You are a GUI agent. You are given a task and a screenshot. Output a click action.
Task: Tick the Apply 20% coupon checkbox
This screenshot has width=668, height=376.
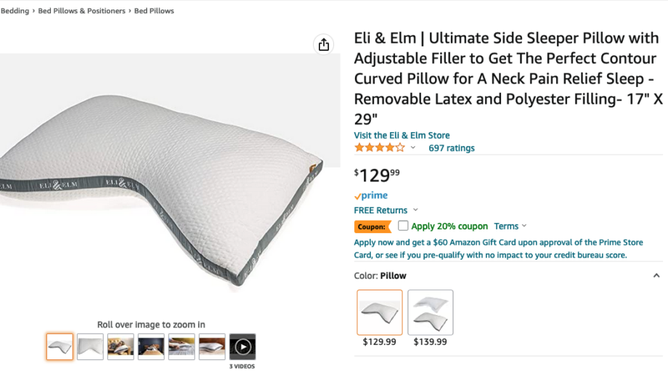[x=403, y=226]
